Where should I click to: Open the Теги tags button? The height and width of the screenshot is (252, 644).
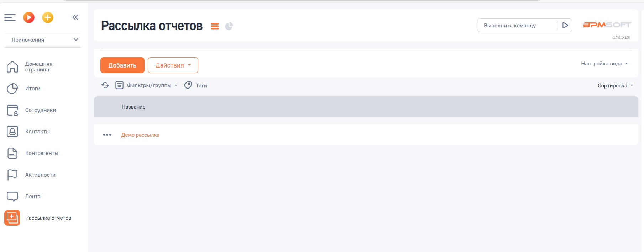pyautogui.click(x=196, y=85)
